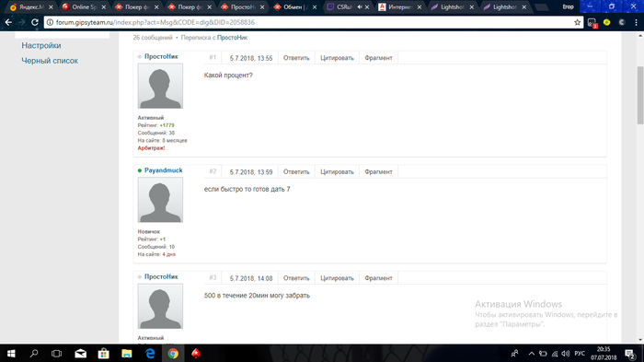Click date 5.7.2018, 13:59
This screenshot has width=644, height=362.
[x=251, y=172]
